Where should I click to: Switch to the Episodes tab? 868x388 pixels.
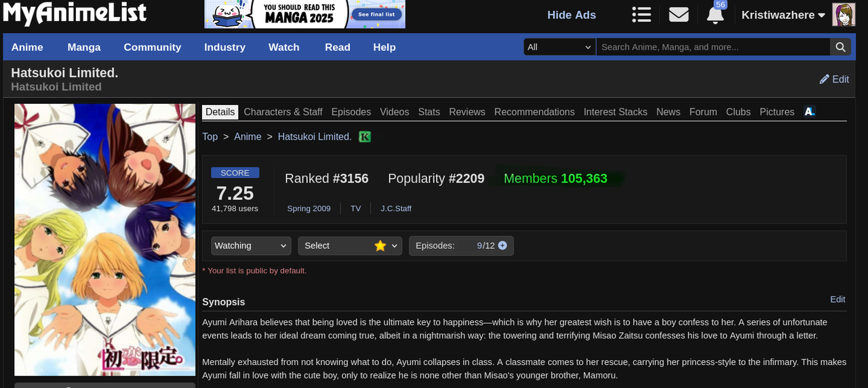point(351,112)
